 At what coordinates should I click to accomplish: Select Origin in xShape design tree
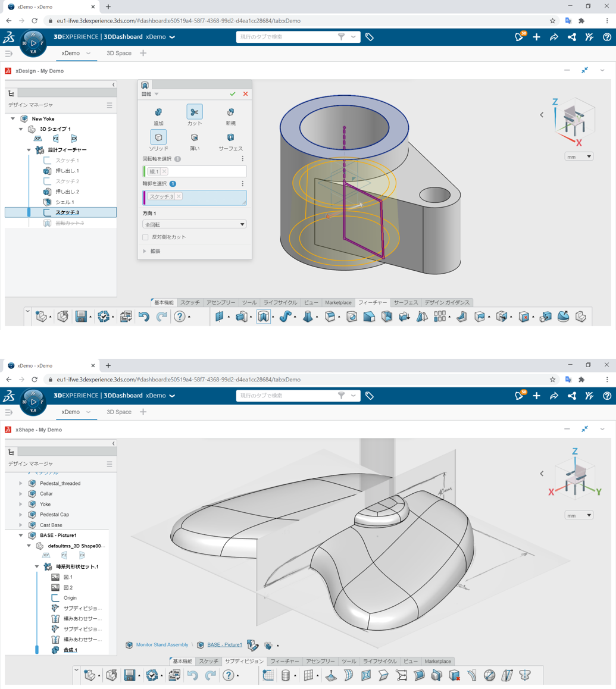(x=70, y=598)
